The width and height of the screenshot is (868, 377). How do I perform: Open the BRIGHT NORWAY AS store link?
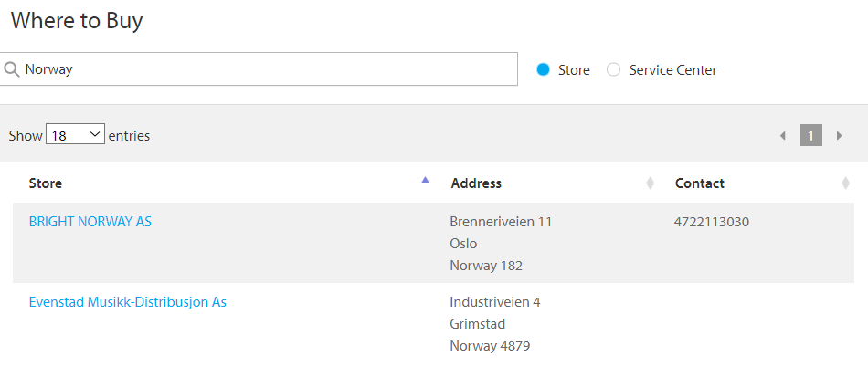(90, 222)
